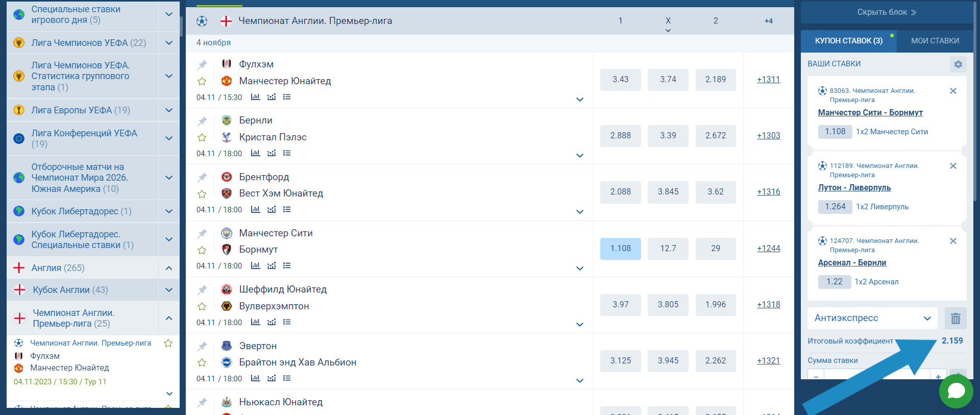Delete all bets with trash icon
This screenshot has height=415, width=980.
click(955, 319)
